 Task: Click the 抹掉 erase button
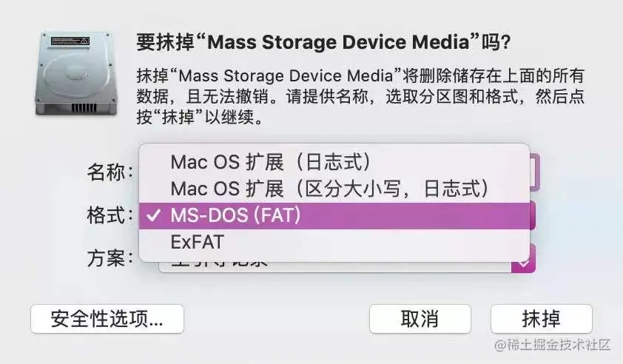coord(541,319)
